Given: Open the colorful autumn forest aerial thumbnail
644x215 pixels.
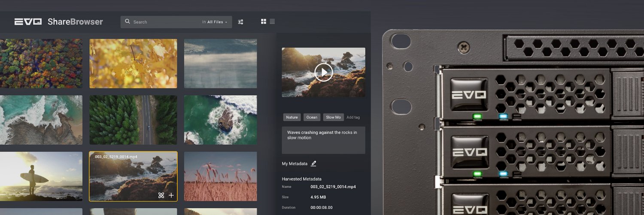Looking at the screenshot, I should pyautogui.click(x=41, y=64).
